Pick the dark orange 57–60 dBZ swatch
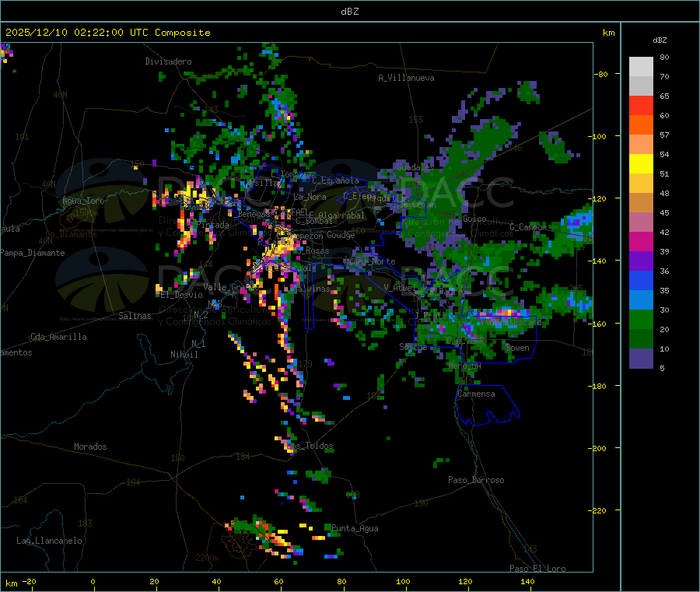700x592 pixels. pos(641,125)
